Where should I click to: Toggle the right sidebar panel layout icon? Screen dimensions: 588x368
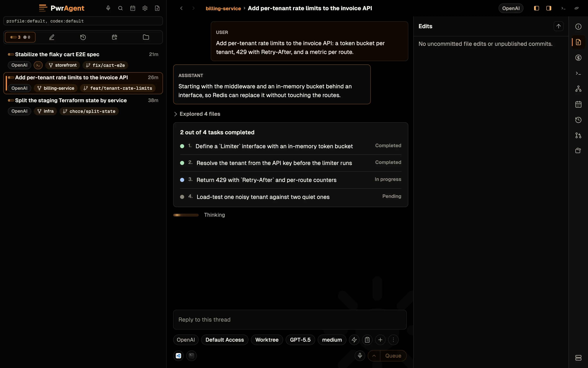click(549, 8)
